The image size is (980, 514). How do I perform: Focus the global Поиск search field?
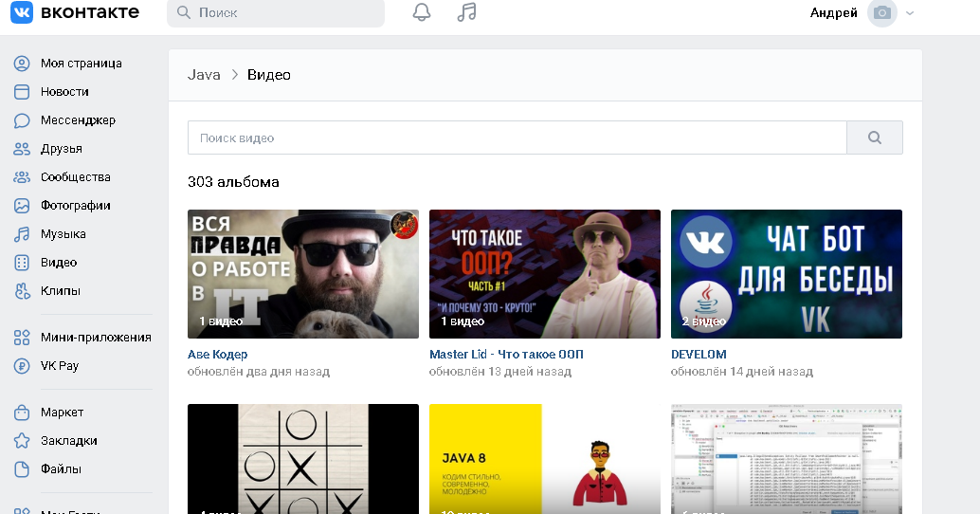pyautogui.click(x=276, y=12)
